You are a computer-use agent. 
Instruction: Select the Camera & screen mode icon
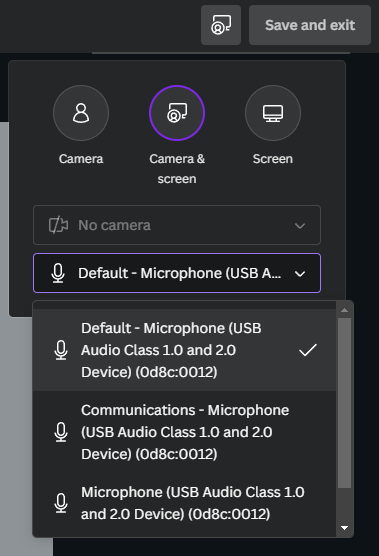pos(177,113)
